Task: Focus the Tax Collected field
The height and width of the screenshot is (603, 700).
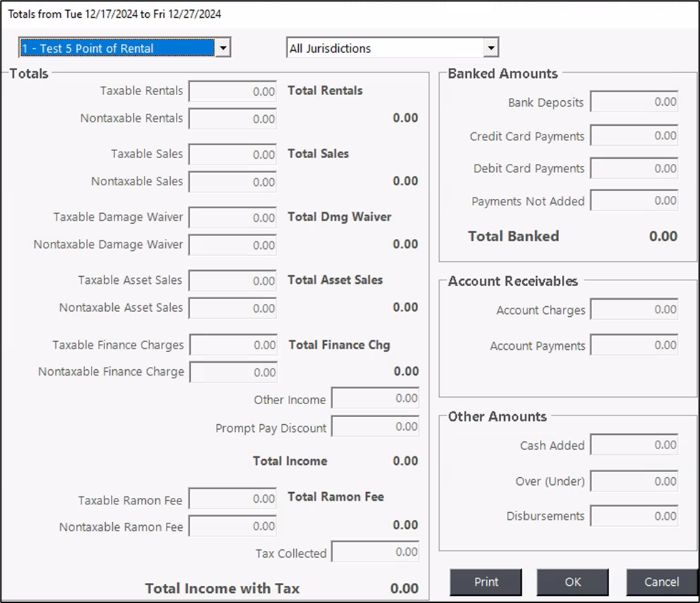Action: pos(375,552)
